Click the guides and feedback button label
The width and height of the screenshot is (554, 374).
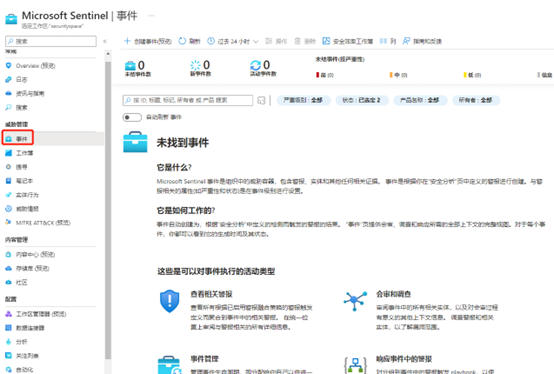[428, 41]
